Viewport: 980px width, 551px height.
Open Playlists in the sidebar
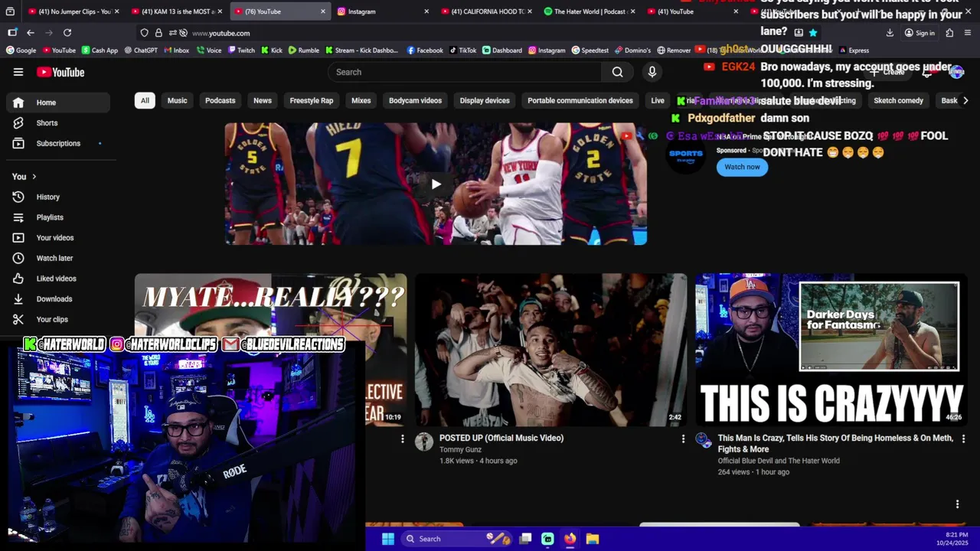coord(58,217)
